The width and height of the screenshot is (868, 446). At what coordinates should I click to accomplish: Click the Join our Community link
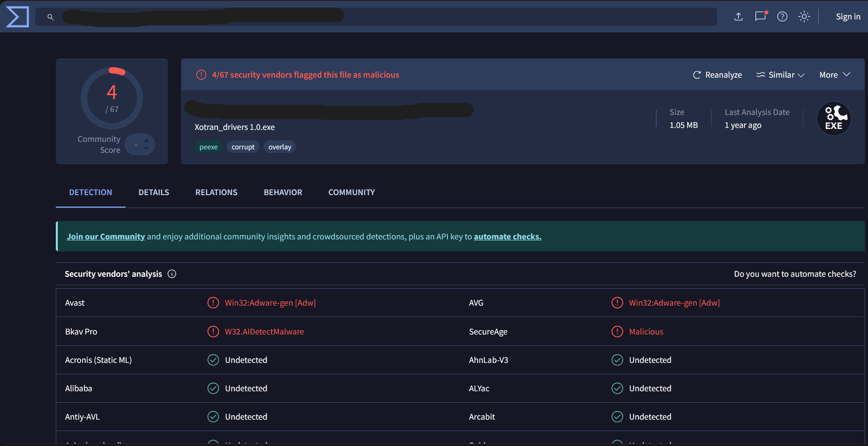tap(106, 236)
